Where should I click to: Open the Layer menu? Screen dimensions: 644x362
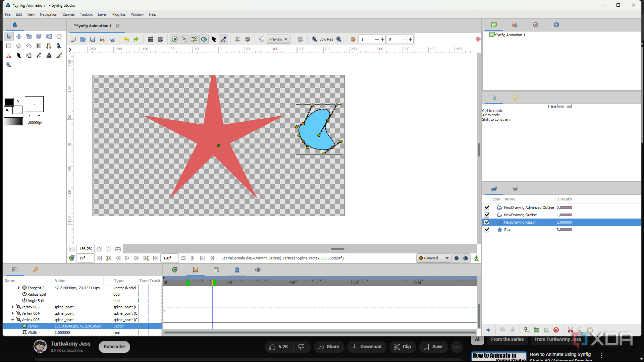(102, 14)
